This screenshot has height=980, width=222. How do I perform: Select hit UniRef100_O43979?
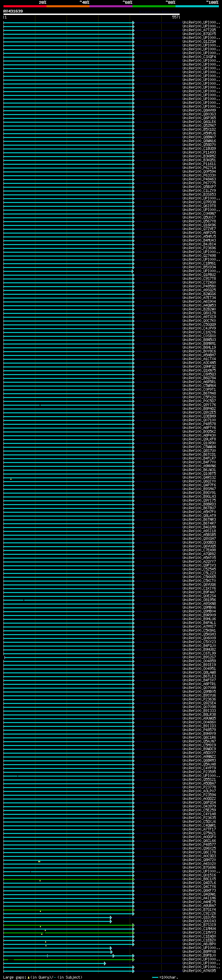pyautogui.click(x=199, y=806)
